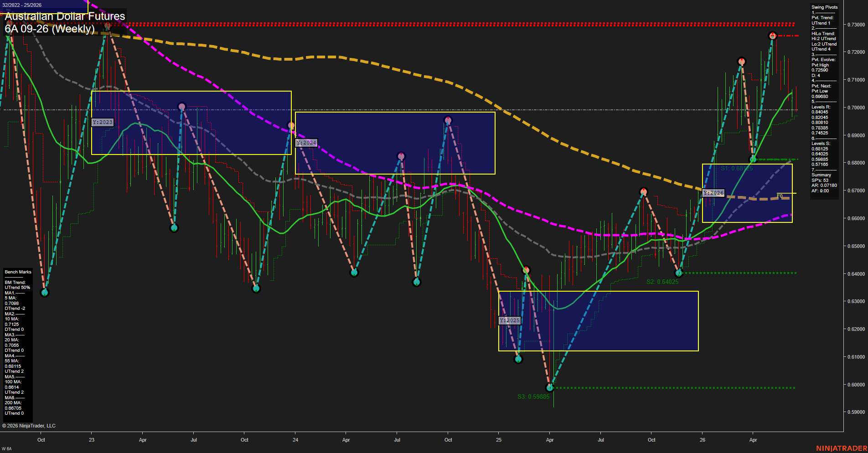The image size is (868, 453).
Task: Click the swing low pivot marker near S2 label
Action: [679, 273]
